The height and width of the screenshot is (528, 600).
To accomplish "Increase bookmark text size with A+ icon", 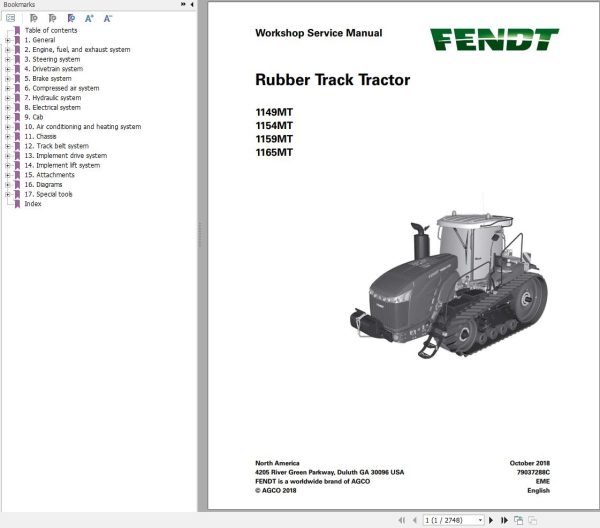I will click(89, 18).
